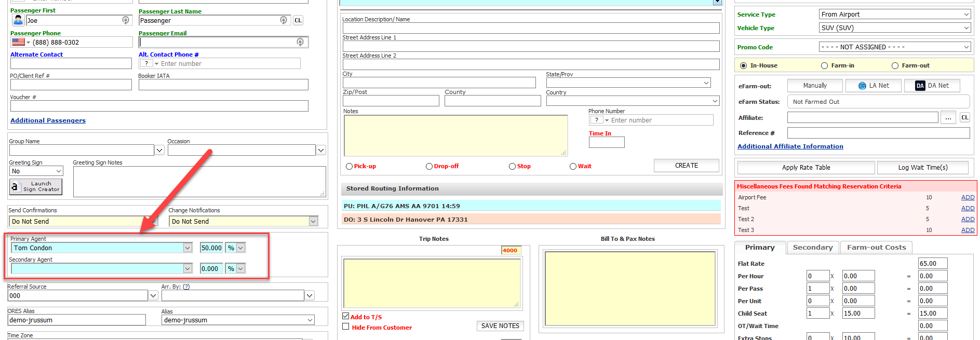Screen dimensions: 980x340
Task: Select the In-House radio button
Action: tap(744, 65)
